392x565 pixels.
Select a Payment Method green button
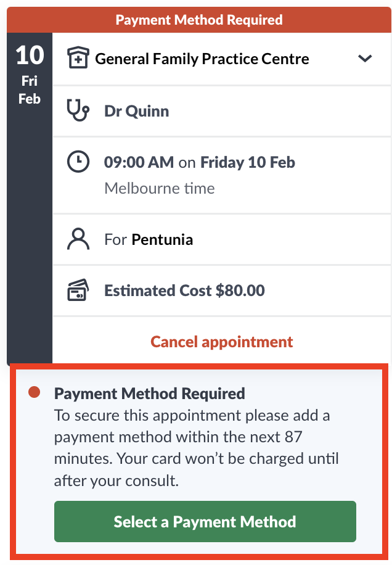(x=205, y=521)
